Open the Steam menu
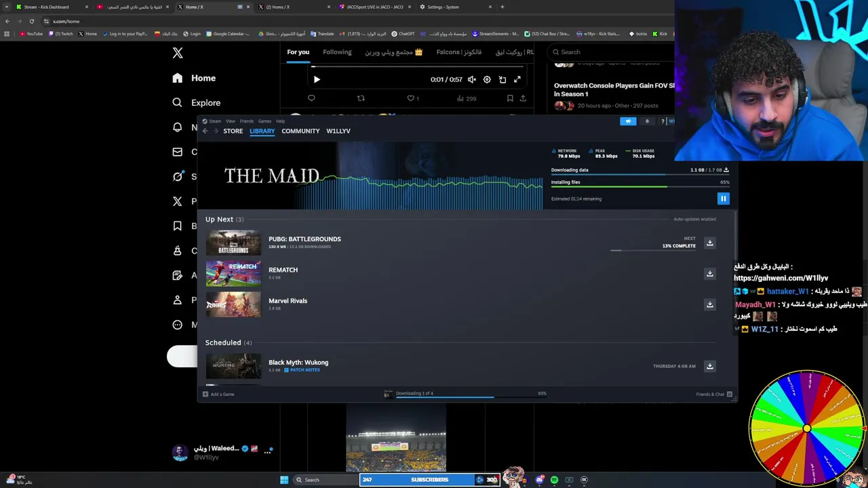Screen dimensions: 868x488 coord(212,121)
